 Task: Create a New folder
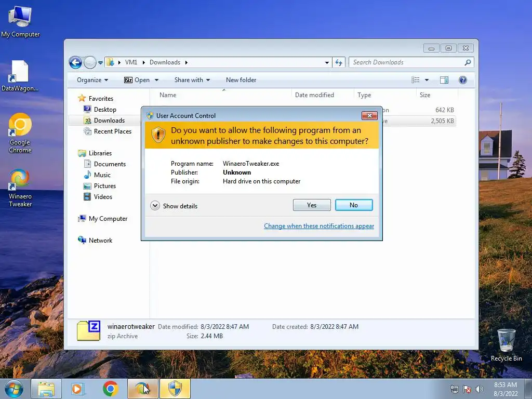[x=241, y=80]
